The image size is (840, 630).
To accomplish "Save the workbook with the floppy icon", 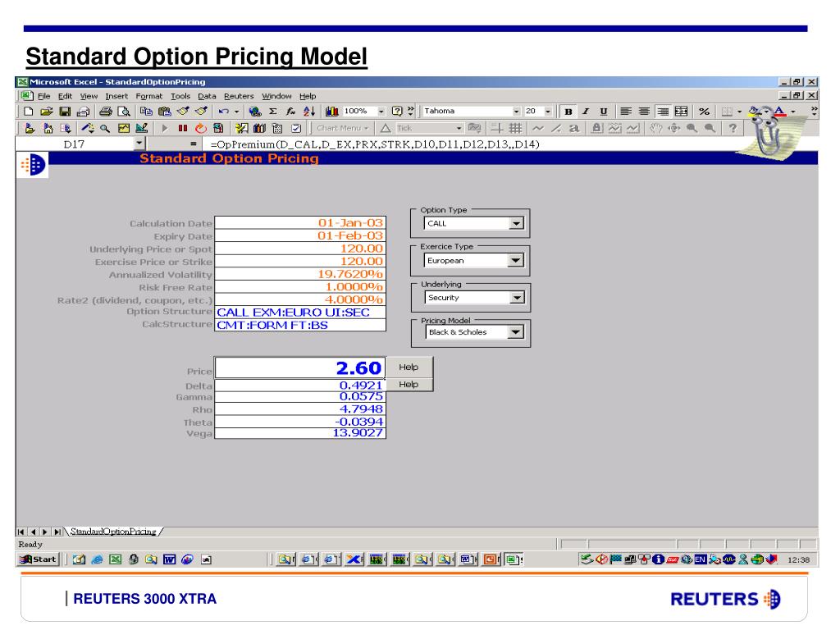I will pos(65,111).
